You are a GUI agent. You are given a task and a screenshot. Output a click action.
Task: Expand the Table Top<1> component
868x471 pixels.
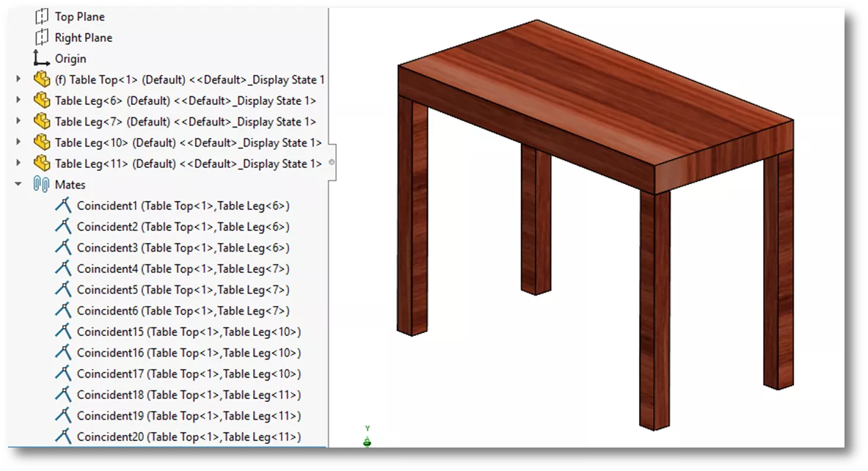[x=18, y=79]
